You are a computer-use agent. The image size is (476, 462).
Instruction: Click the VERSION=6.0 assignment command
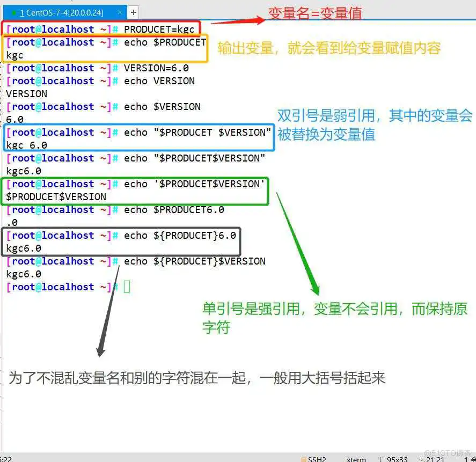click(x=156, y=68)
